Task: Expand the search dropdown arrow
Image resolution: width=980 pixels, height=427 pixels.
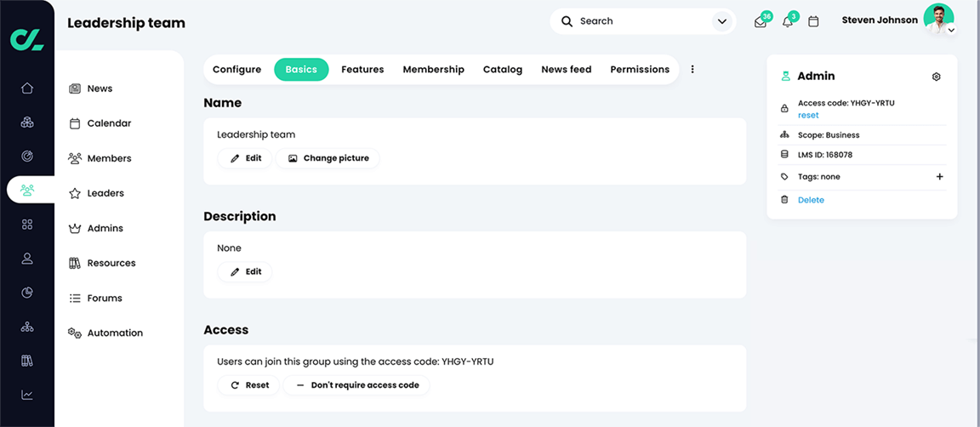Action: tap(722, 21)
